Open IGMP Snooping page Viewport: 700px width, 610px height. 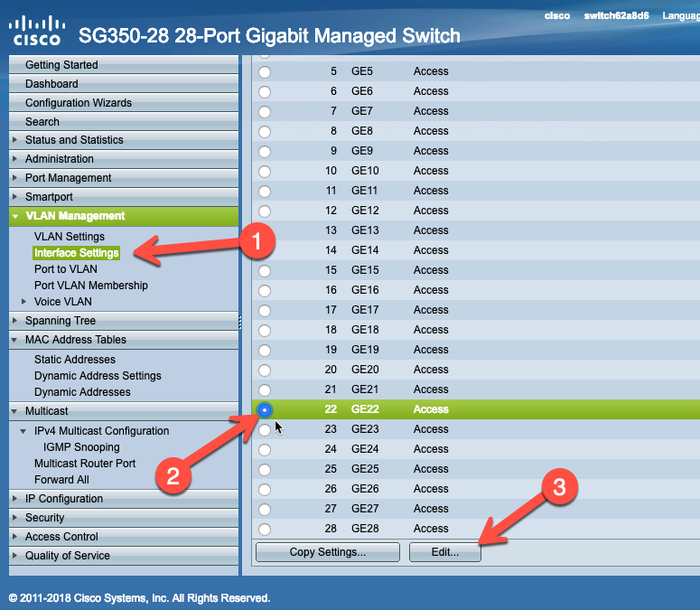(81, 447)
